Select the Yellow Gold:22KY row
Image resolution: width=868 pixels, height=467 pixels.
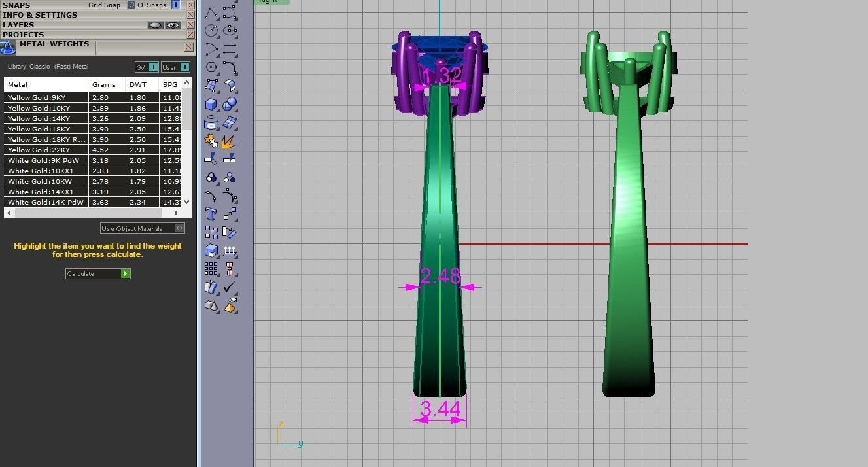tap(93, 150)
